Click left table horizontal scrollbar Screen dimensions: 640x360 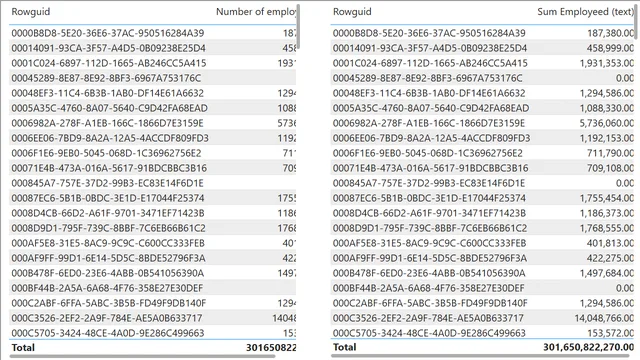[x=142, y=356]
